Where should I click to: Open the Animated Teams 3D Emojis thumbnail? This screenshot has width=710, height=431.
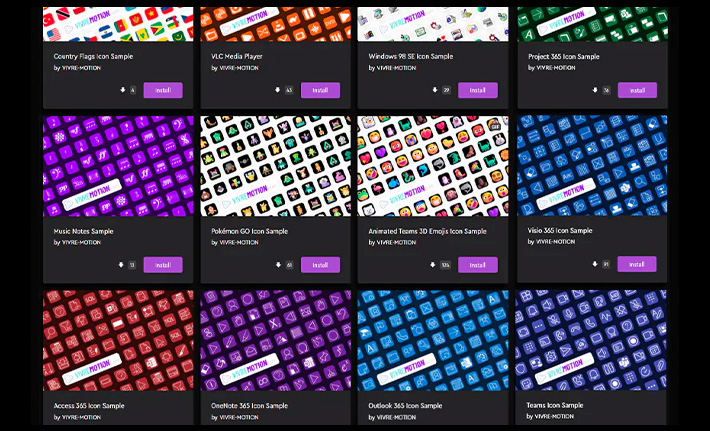[433, 166]
